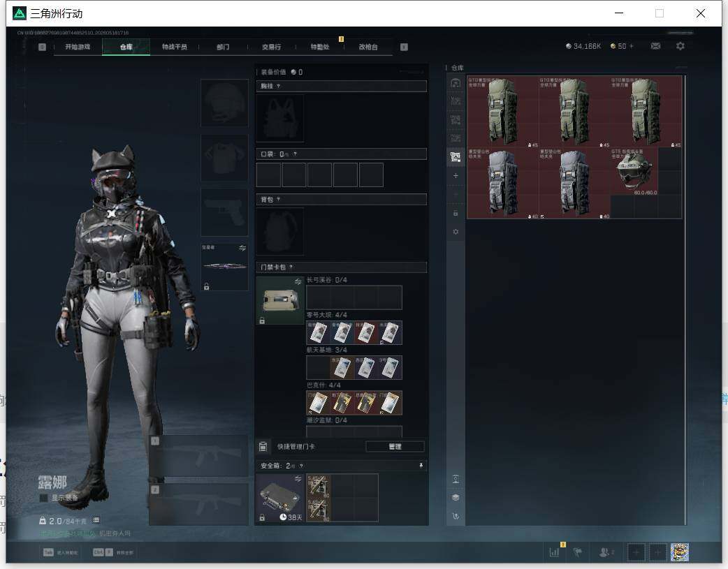Click the player avatar at bottom right
Viewport: 728px width, 569px height.
point(680,552)
